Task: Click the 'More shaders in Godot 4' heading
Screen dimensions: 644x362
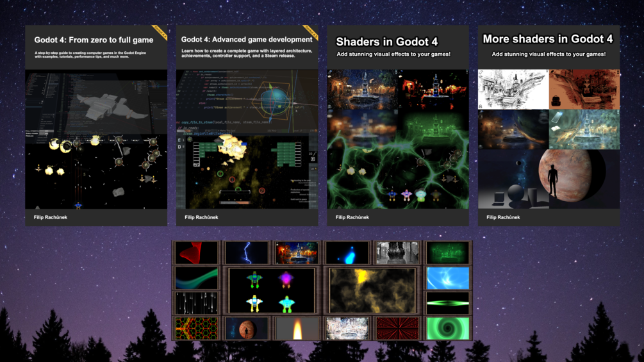Action: [547, 39]
